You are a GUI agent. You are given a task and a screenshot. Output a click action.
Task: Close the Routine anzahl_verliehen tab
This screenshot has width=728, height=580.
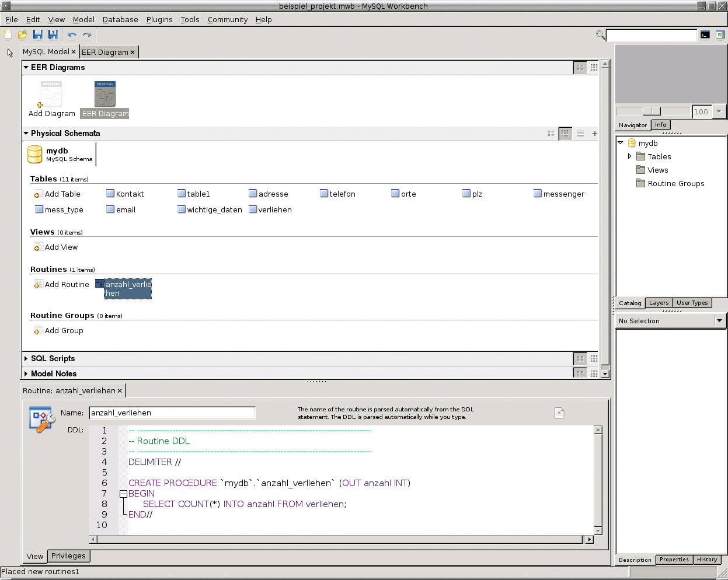click(120, 391)
